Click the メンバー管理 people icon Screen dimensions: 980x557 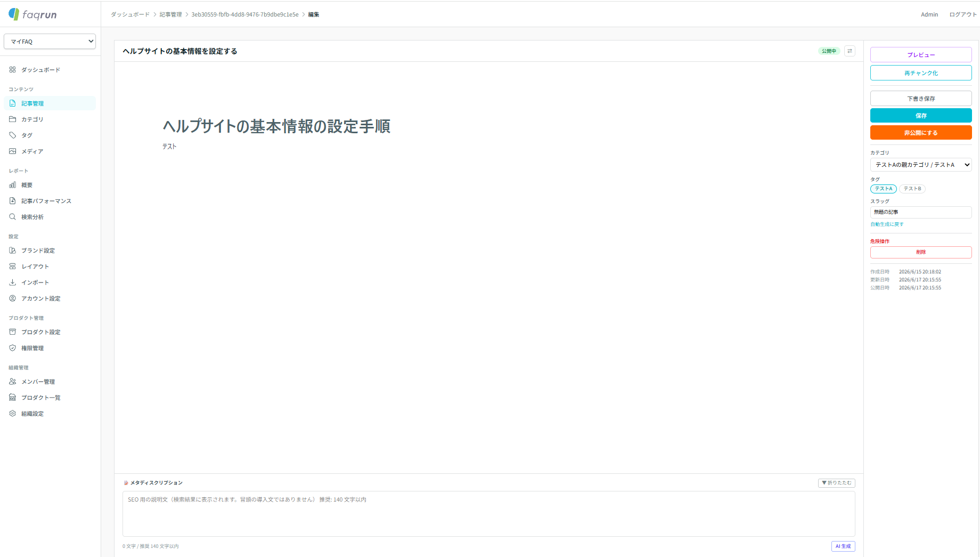12,382
